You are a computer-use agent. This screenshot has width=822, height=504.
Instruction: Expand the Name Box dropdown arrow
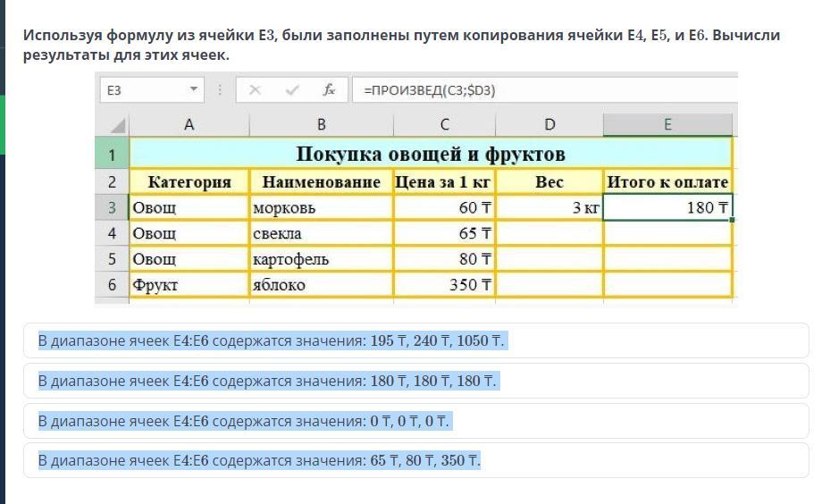[x=194, y=89]
